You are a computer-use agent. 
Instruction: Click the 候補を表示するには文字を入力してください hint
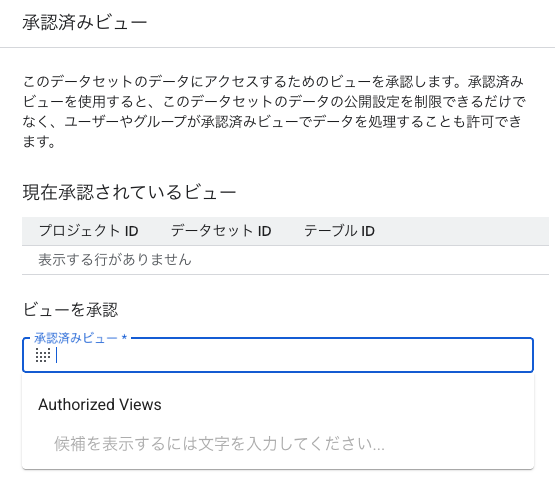tap(219, 444)
